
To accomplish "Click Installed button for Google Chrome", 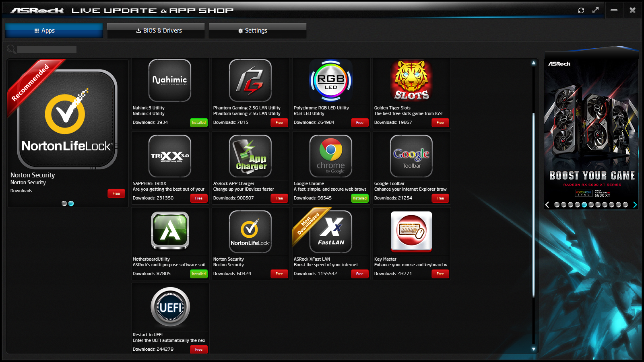I will pyautogui.click(x=360, y=198).
